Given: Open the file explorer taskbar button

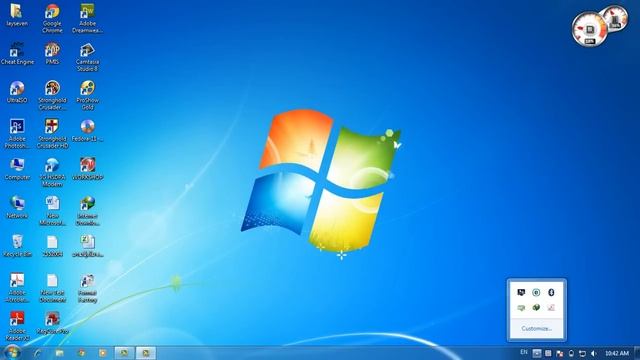Looking at the screenshot, I should 60,353.
